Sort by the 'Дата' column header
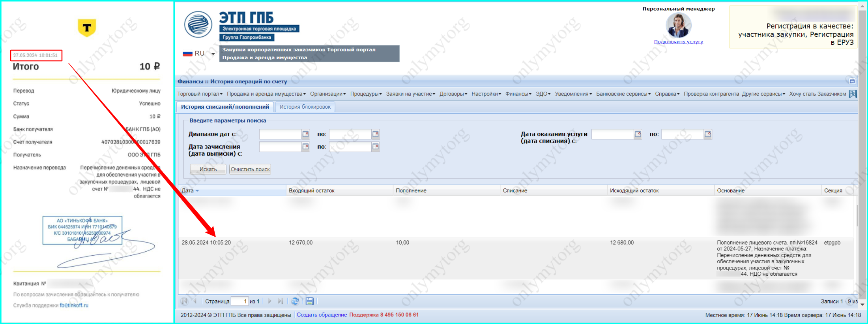The width and height of the screenshot is (868, 324). 232,190
